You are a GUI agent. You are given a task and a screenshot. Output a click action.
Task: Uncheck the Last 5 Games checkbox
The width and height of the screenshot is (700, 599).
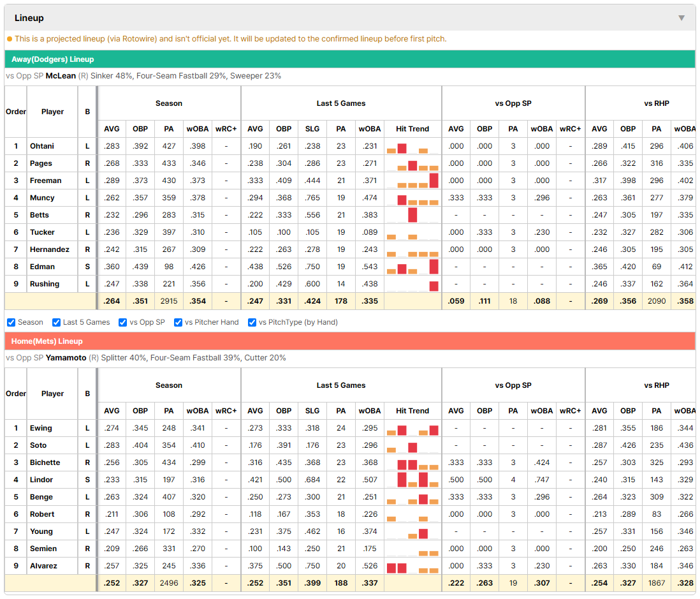tap(56, 323)
